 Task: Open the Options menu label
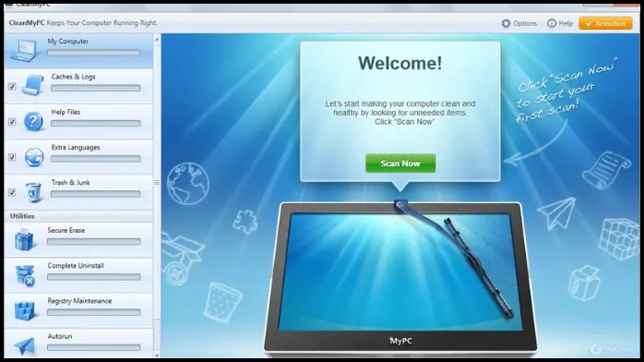[x=525, y=23]
